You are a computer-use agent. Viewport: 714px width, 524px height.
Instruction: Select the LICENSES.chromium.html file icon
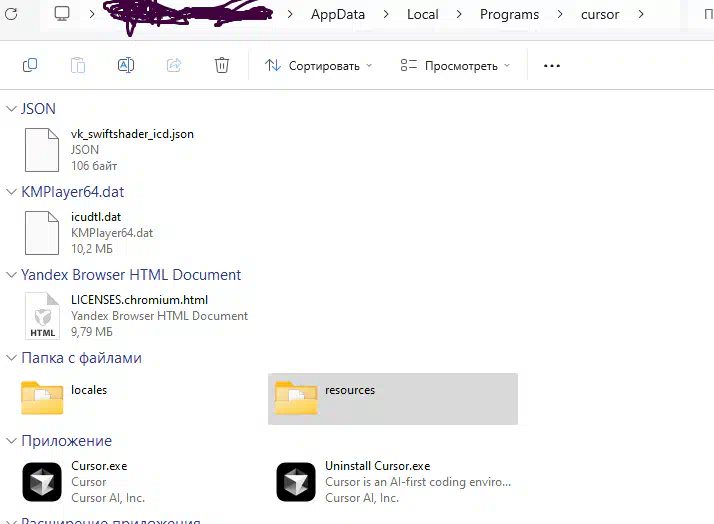click(42, 316)
